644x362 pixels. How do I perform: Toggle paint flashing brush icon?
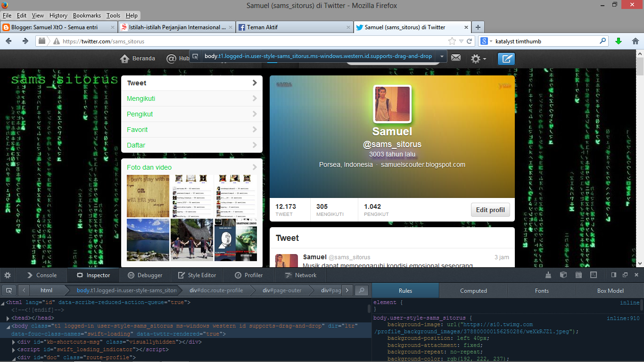[x=548, y=275]
